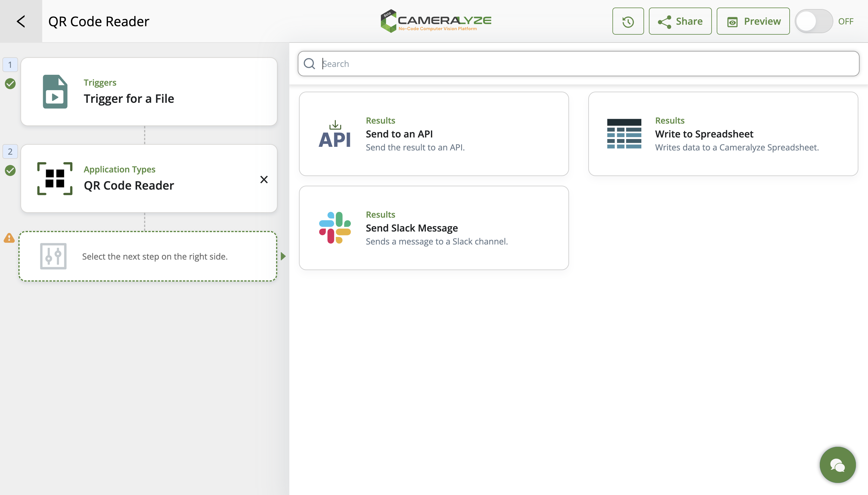The width and height of the screenshot is (868, 495).
Task: Click the settings sliders placeholder icon
Action: [53, 256]
